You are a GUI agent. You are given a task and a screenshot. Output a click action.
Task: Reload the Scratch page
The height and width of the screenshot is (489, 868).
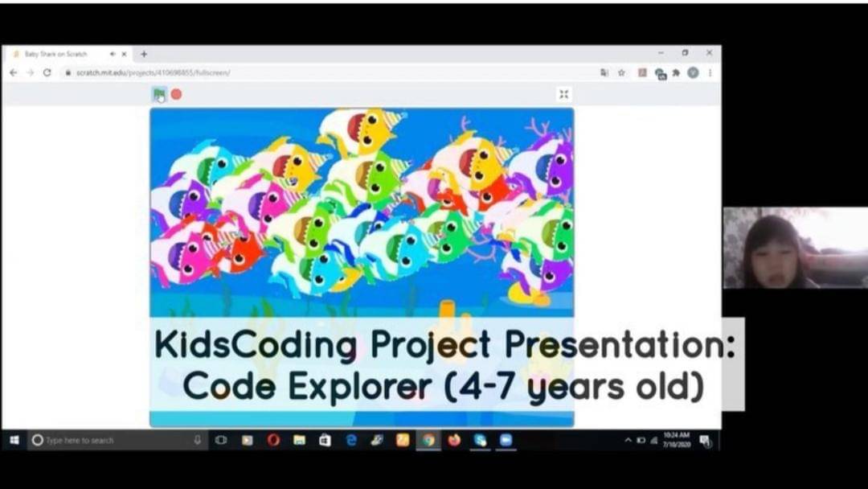point(47,72)
